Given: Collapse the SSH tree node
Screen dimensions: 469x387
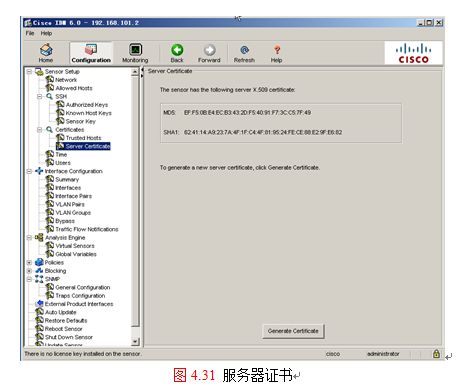Looking at the screenshot, I should (39, 96).
